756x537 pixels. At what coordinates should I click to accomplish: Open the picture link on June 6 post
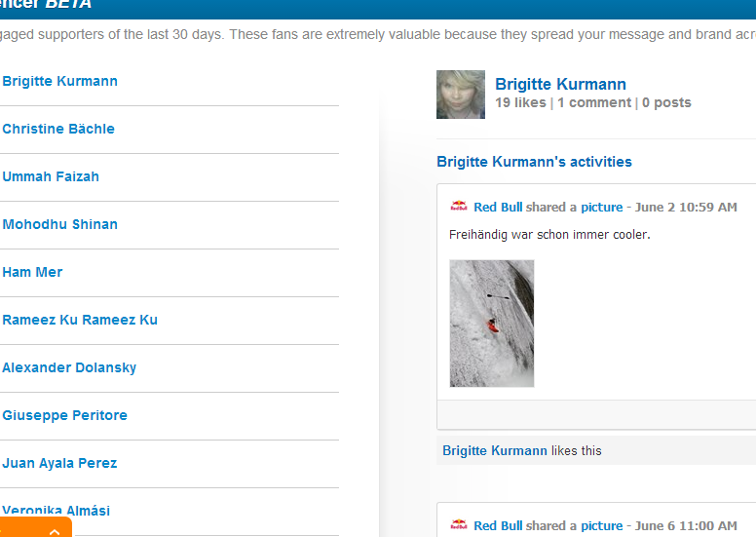[602, 526]
